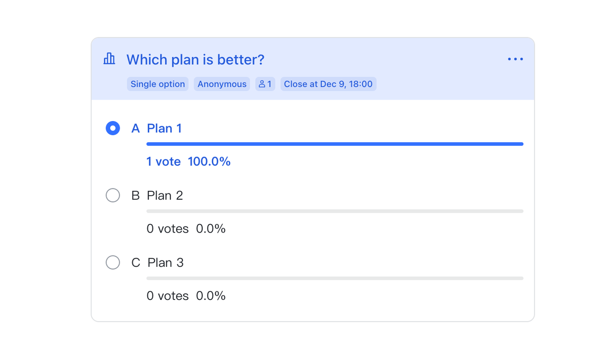Open poll actions via the ellipsis icon
Screen dimensions: 608x364
click(x=515, y=59)
